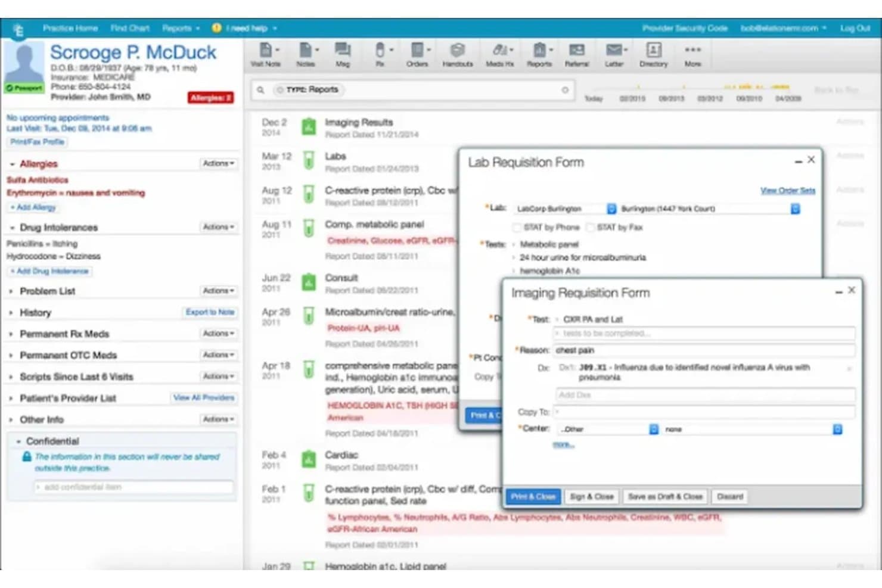Open the Letter toolbar icon
882x588 pixels.
(x=614, y=54)
